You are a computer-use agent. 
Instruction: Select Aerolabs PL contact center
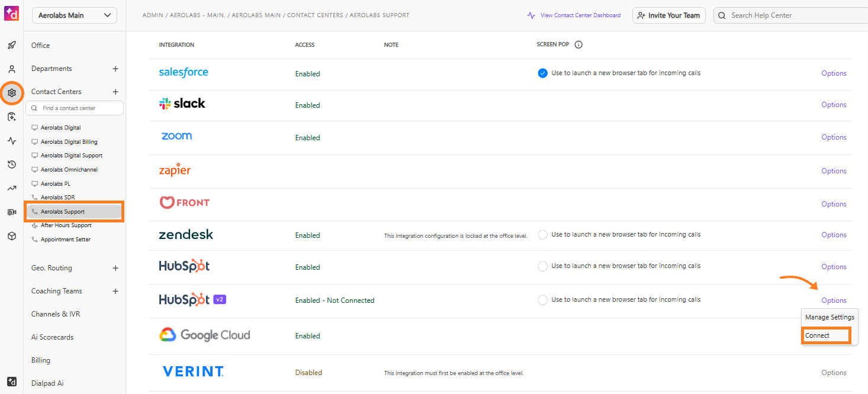click(x=55, y=184)
